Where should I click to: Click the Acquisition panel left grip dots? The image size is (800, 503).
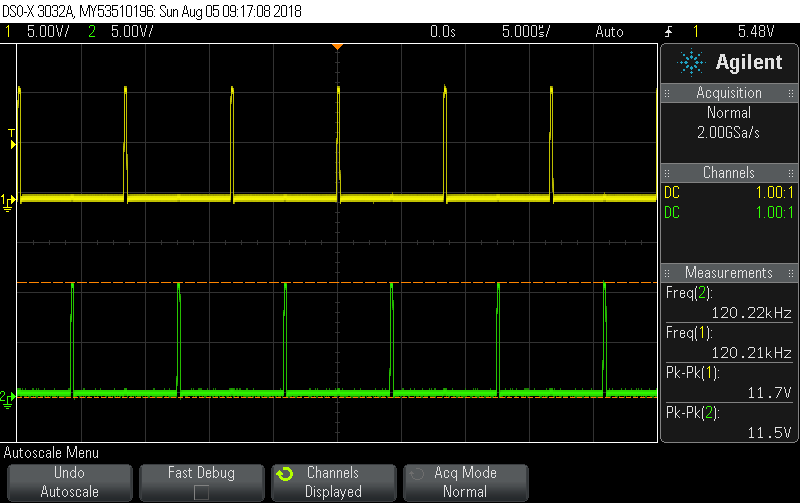tap(666, 93)
